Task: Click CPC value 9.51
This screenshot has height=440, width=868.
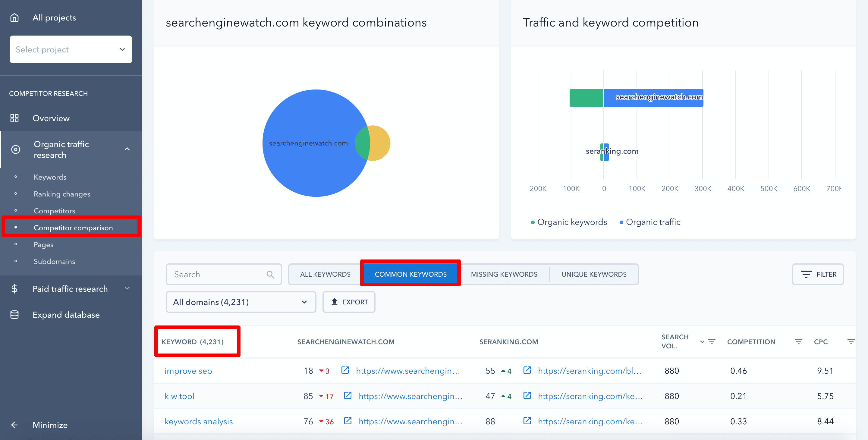Action: [x=825, y=371]
